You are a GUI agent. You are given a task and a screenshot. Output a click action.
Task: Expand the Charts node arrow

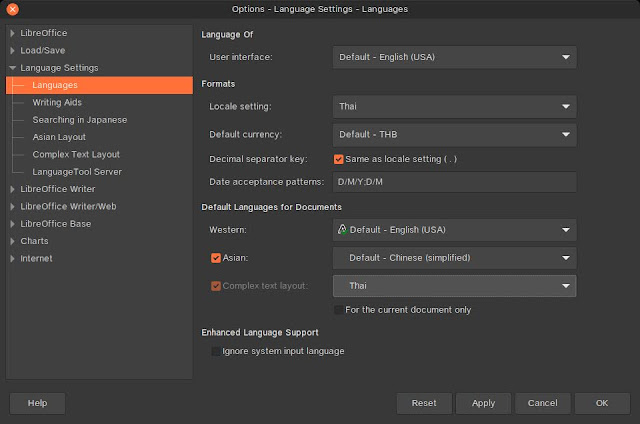coord(12,241)
